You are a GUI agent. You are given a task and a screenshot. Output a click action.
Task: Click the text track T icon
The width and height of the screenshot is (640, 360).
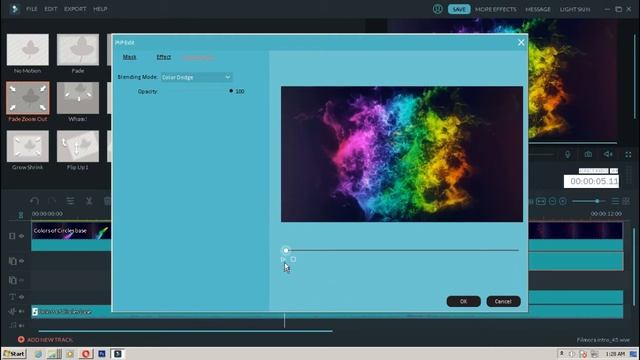click(12, 297)
